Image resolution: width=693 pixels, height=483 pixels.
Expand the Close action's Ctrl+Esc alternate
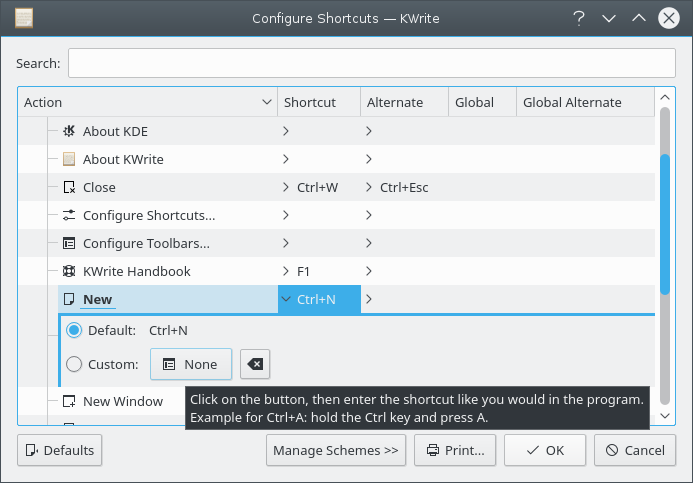pyautogui.click(x=369, y=187)
